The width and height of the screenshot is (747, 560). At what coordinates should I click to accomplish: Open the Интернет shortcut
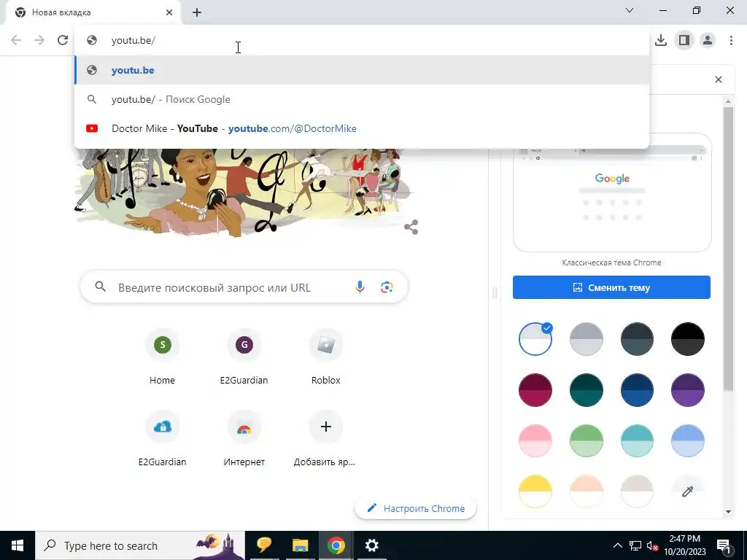244,438
